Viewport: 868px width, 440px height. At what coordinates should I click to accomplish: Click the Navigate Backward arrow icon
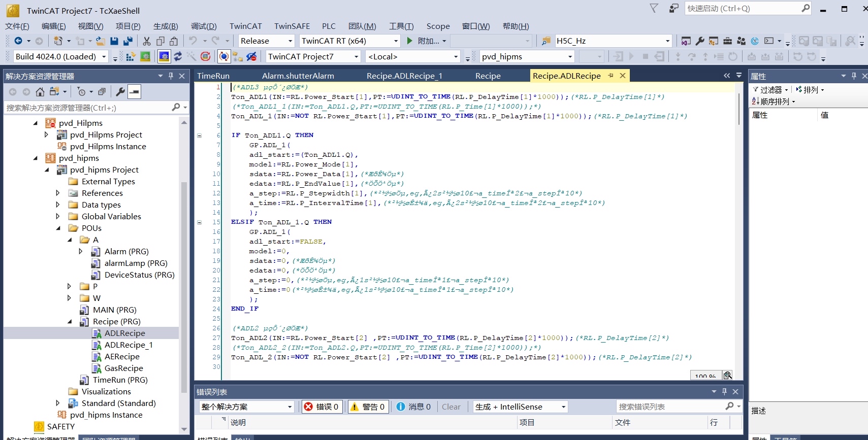tap(18, 41)
